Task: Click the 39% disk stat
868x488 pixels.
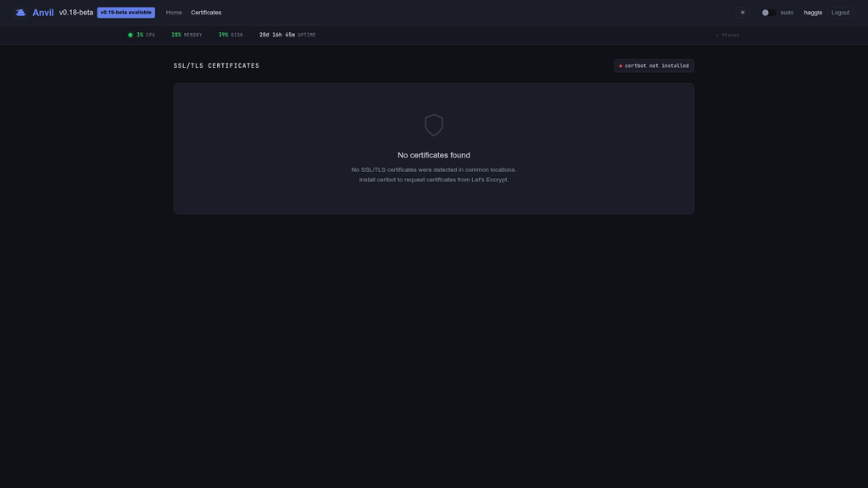Action: point(231,35)
